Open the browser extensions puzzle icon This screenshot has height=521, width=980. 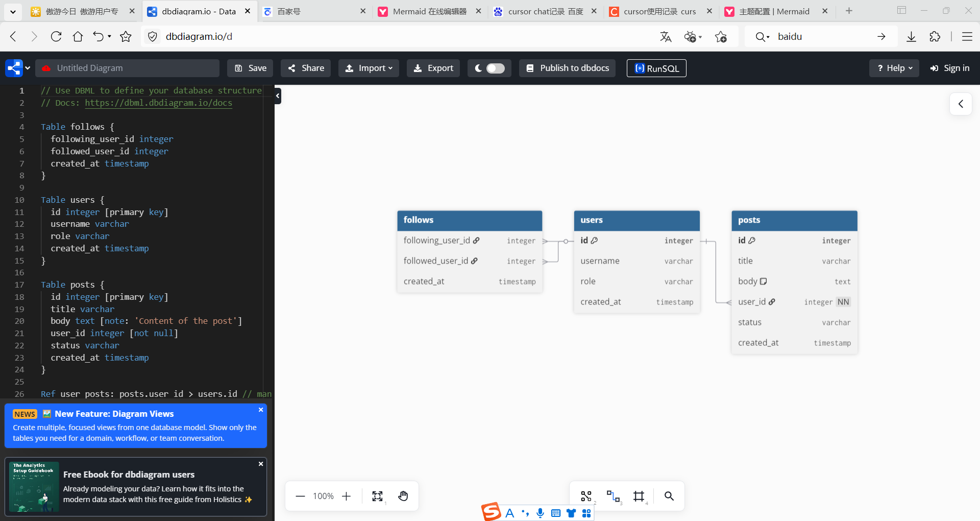click(x=935, y=37)
